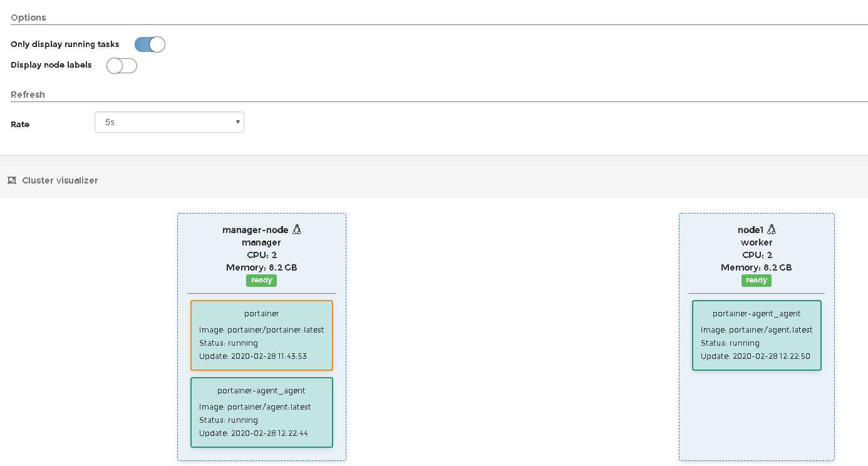
Task: Click the Cluster visualizer heading text
Action: (60, 180)
